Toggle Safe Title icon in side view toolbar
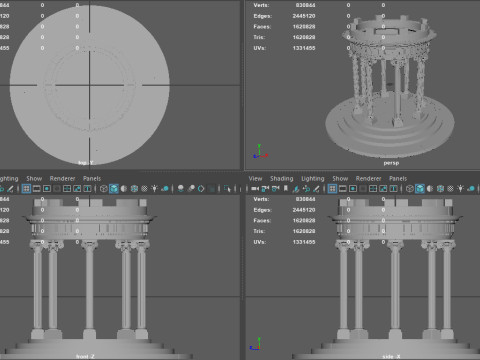Image resolution: width=480 pixels, height=360 pixels. click(394, 189)
